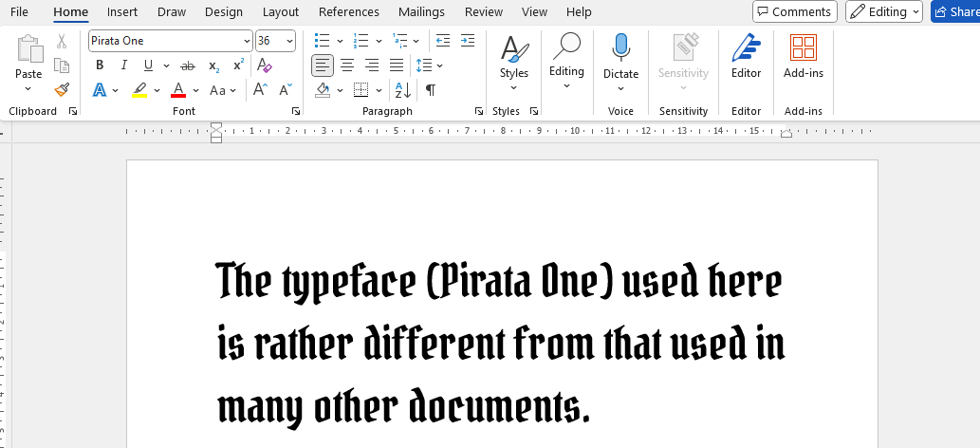Screen dimensions: 980x448
Task: Switch to the Insert tab
Action: coord(121,12)
